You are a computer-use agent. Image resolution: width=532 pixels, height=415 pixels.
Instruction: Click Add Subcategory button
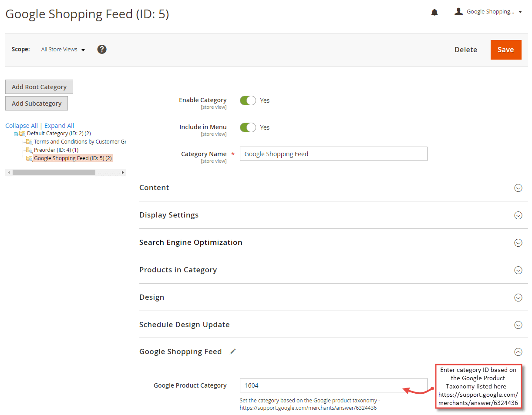[37, 103]
